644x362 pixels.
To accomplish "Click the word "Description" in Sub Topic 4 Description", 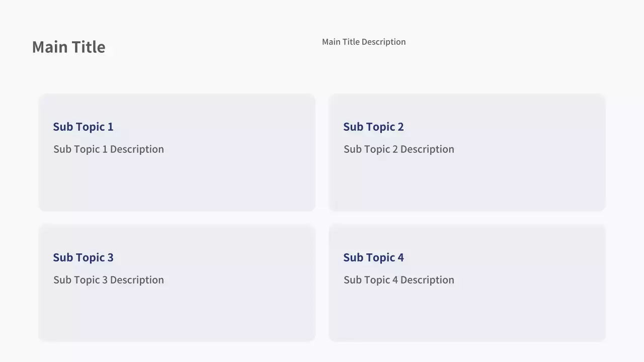I will pyautogui.click(x=427, y=280).
